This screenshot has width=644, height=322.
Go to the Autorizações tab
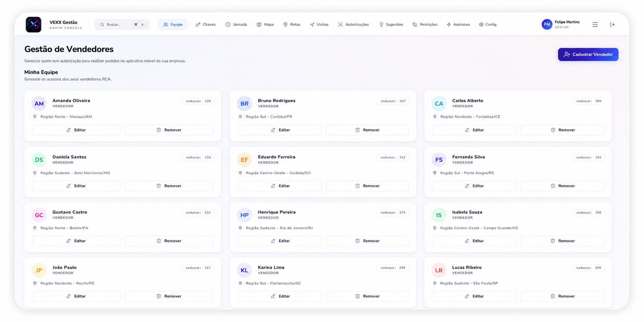[354, 25]
